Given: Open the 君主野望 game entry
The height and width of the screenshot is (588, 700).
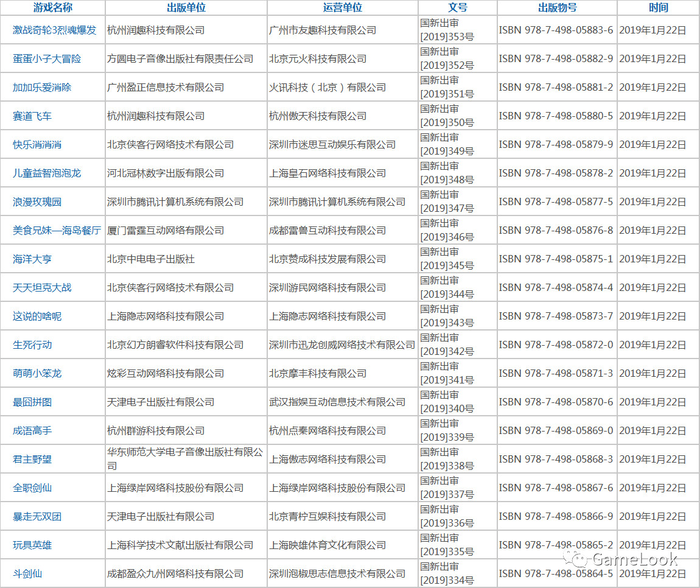Looking at the screenshot, I should 32,459.
